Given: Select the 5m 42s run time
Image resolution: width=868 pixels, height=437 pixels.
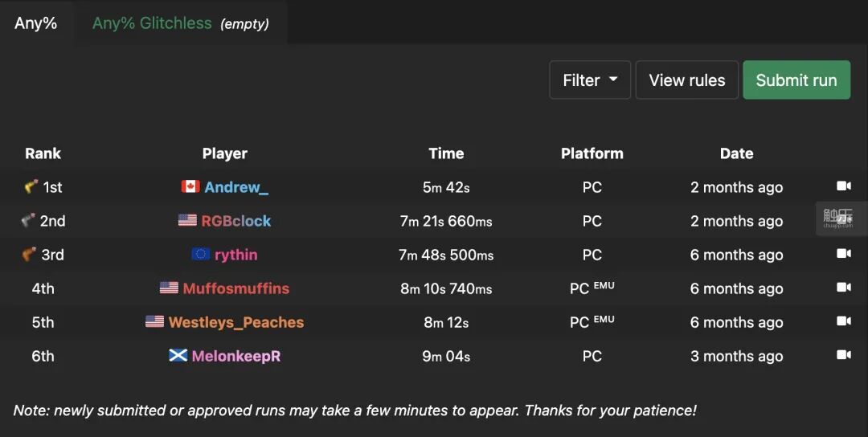Looking at the screenshot, I should tap(446, 187).
